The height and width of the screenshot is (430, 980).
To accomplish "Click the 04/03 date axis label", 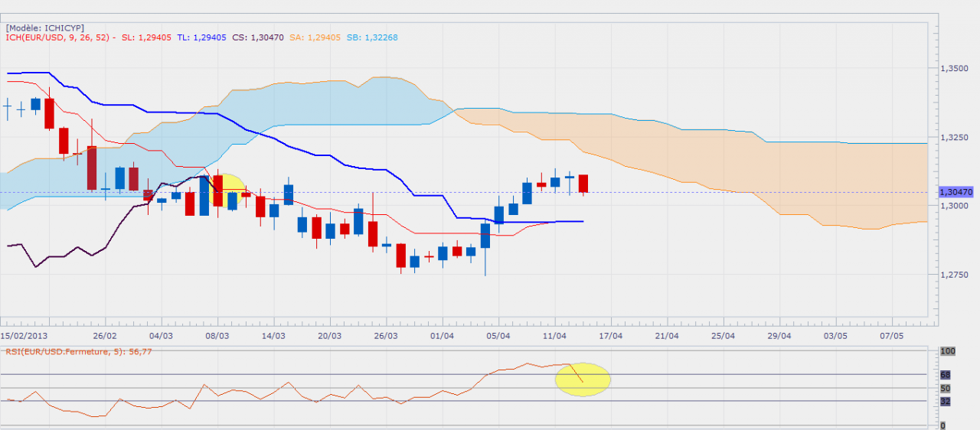I will [161, 336].
